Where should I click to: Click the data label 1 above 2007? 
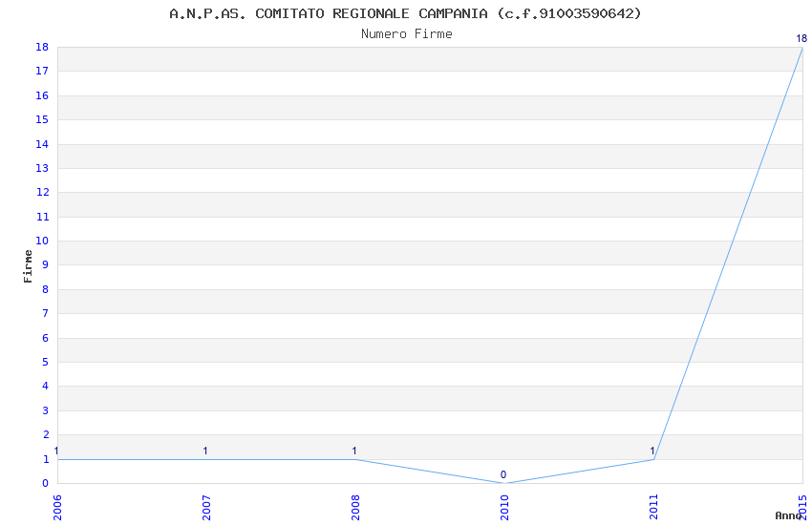pyautogui.click(x=205, y=451)
